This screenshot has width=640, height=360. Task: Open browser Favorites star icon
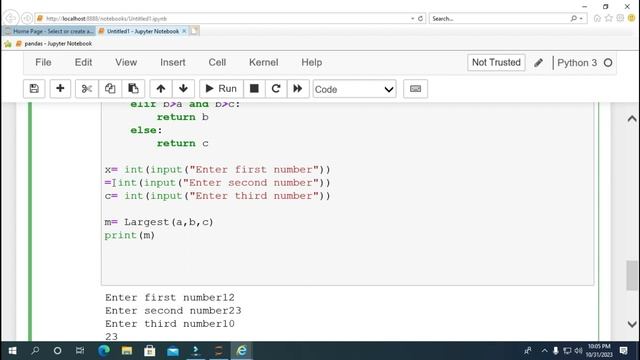609,18
